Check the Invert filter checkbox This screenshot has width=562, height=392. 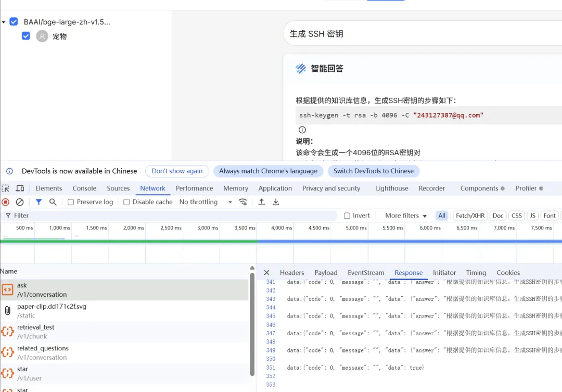[x=347, y=216]
